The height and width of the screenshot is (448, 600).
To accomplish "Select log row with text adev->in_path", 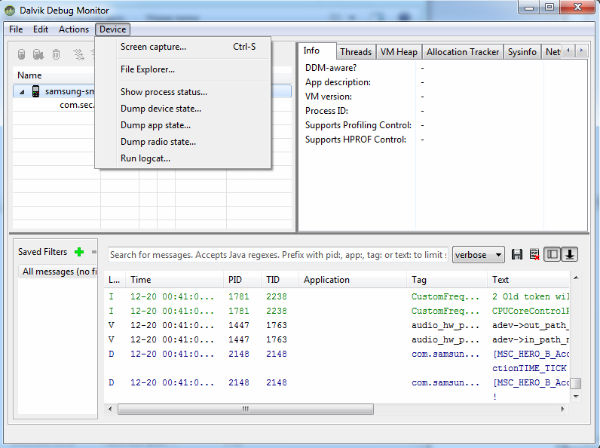I will pos(337,340).
